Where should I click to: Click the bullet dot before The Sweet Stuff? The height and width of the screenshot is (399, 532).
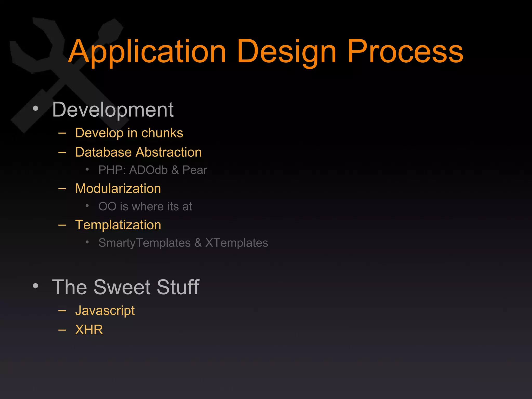(x=36, y=286)
